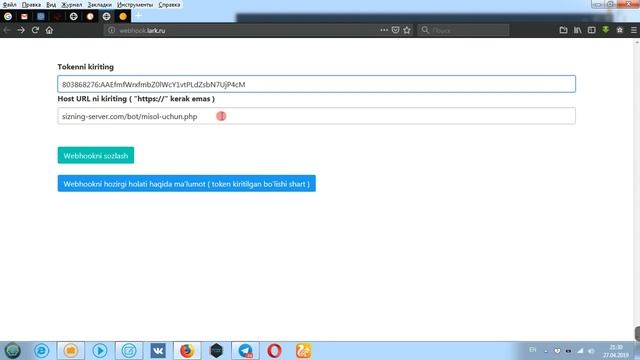Open Opera browser from taskbar

pyautogui.click(x=274, y=351)
